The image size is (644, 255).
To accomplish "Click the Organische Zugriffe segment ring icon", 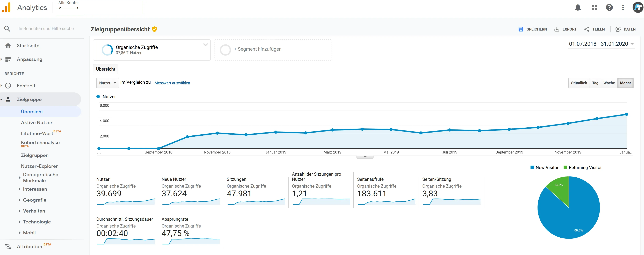I will 107,50.
